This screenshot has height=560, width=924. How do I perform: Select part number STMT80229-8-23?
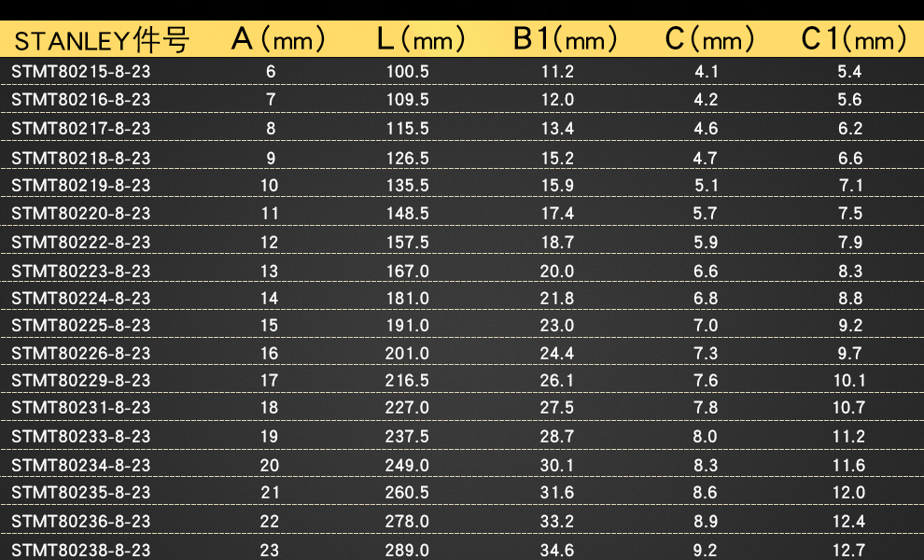[80, 380]
